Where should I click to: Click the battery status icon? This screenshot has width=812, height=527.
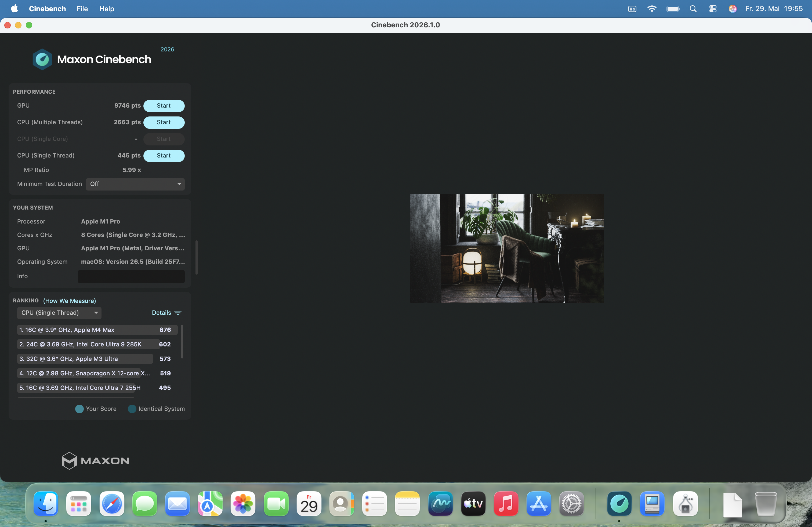click(x=673, y=9)
